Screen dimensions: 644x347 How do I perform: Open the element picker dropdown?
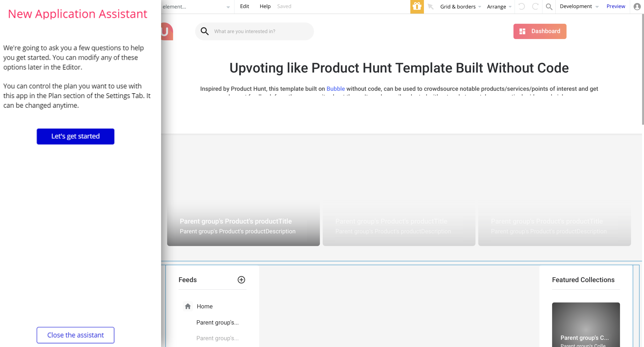point(196,7)
